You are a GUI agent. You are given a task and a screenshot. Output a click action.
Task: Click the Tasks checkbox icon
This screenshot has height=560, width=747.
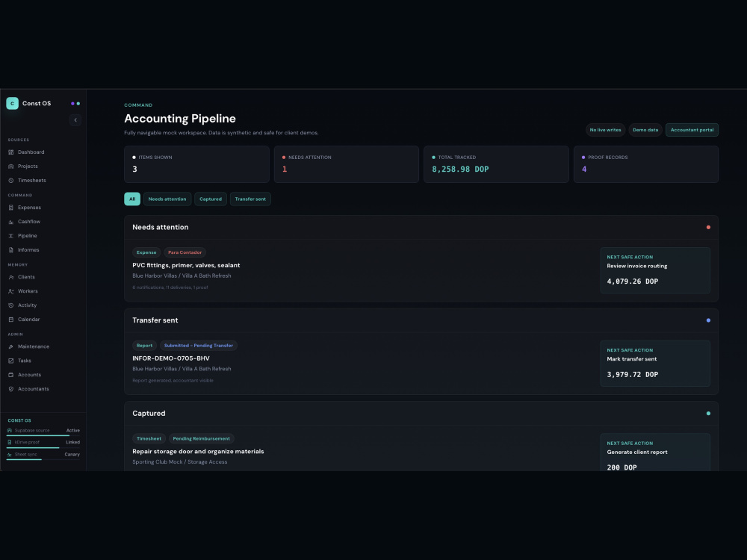11,361
